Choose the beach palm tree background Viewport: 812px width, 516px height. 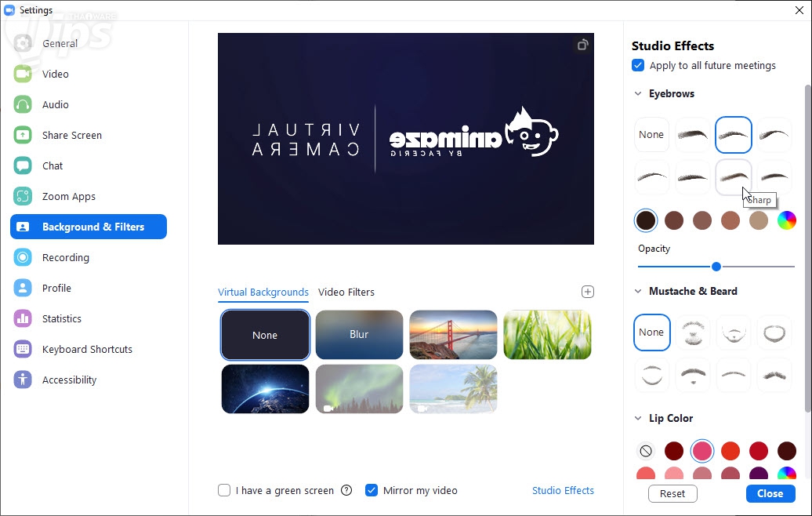coord(453,389)
